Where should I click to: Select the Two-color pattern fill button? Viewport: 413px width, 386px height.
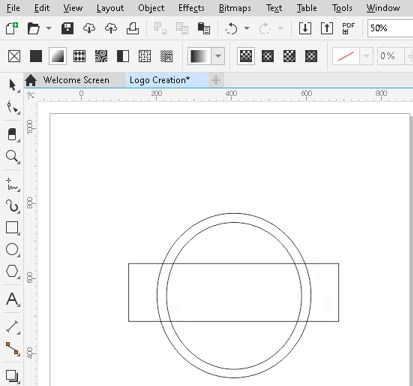123,56
